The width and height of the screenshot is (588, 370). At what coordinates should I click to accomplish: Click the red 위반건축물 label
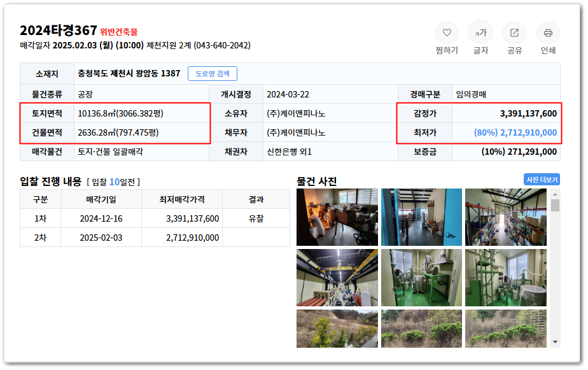click(119, 32)
